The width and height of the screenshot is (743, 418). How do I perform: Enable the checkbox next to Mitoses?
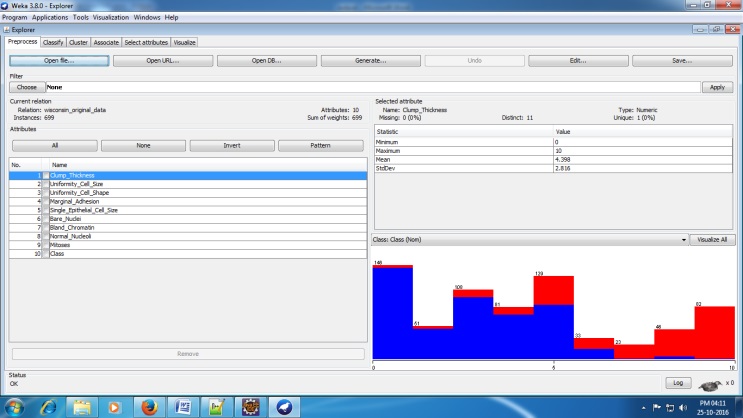(x=45, y=245)
